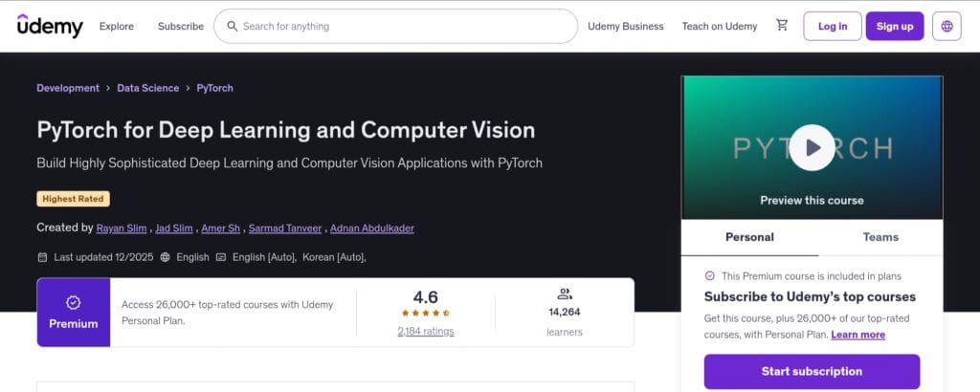Focus the Search for anything field
The width and height of the screenshot is (980, 392).
point(395,26)
